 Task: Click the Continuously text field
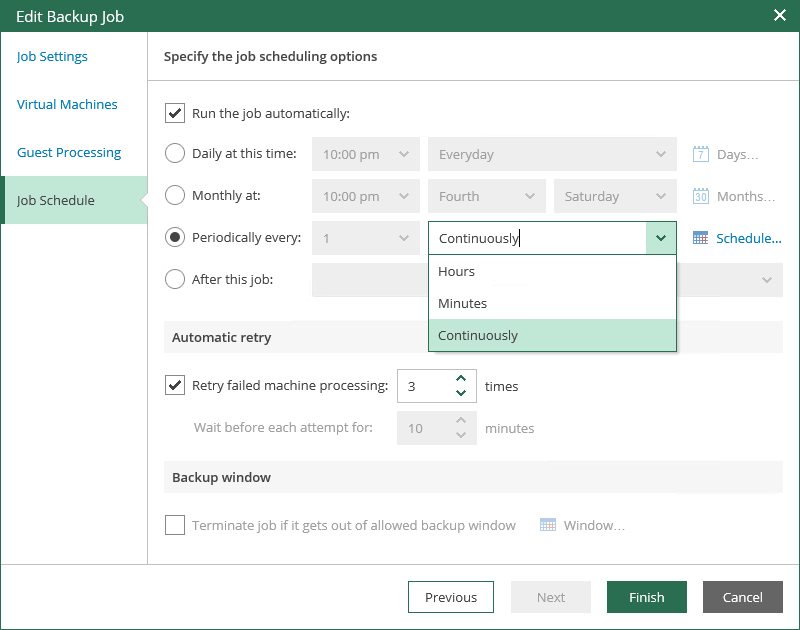537,238
